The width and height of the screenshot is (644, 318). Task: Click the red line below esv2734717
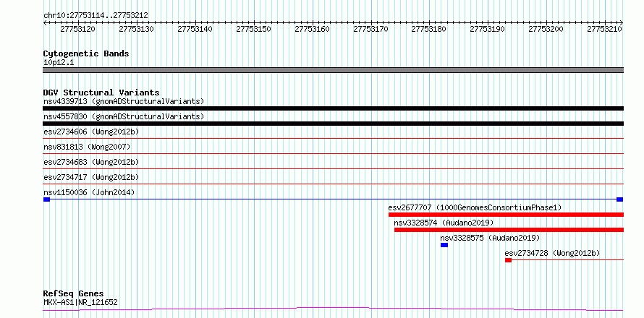point(333,184)
